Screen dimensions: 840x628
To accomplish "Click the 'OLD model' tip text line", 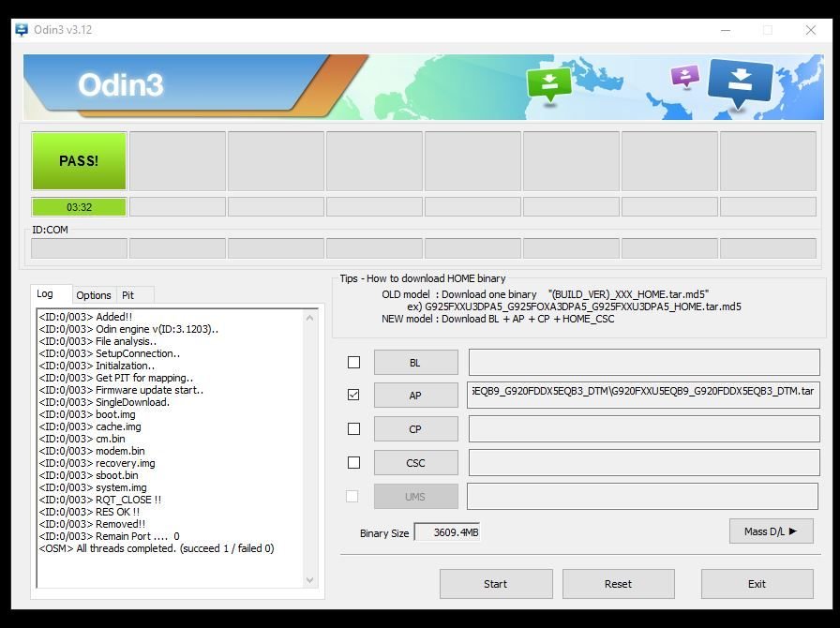I will tap(546, 294).
